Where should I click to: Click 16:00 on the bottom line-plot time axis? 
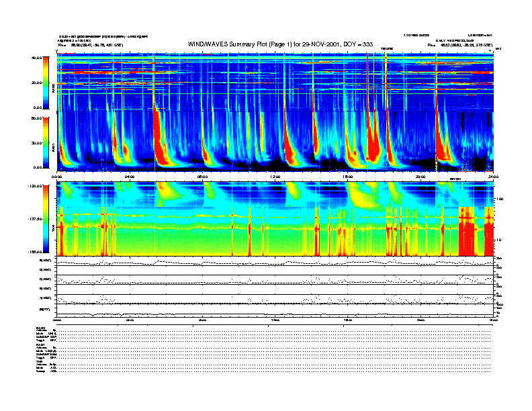pos(348,320)
